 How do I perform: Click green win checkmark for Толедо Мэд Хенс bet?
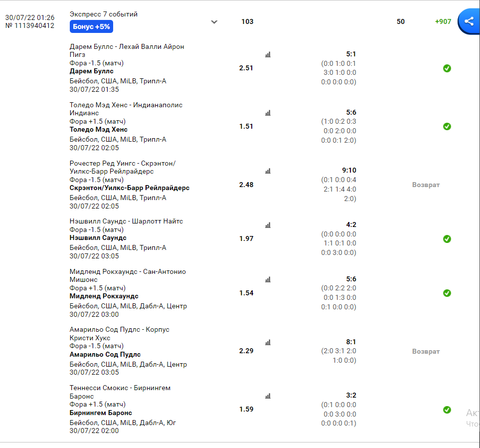pyautogui.click(x=447, y=126)
